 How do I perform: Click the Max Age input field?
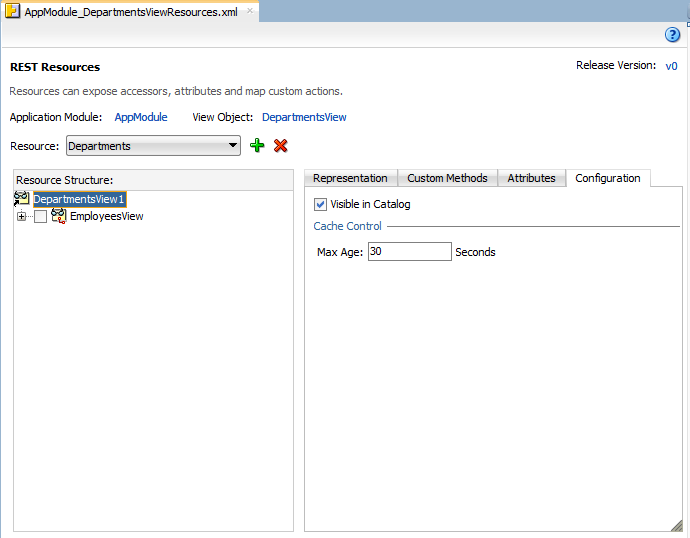click(x=410, y=252)
